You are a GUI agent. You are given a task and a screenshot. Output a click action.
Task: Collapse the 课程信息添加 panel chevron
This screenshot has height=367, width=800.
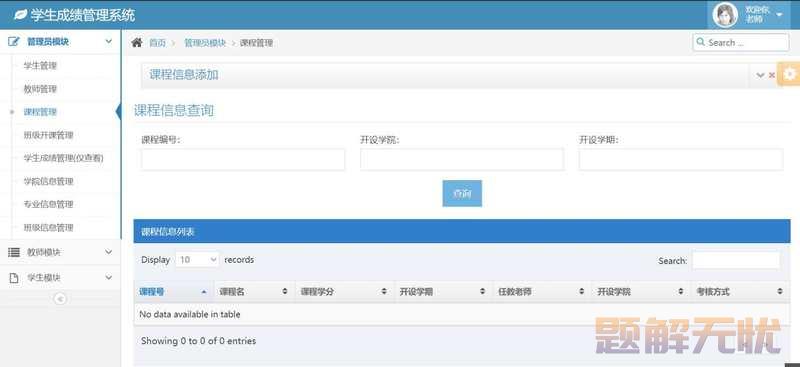pyautogui.click(x=760, y=75)
